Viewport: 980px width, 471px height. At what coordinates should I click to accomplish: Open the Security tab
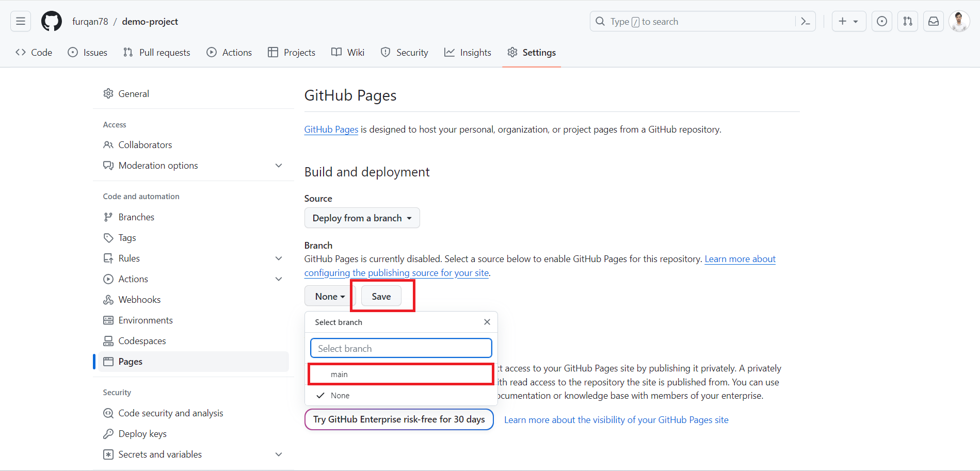405,52
